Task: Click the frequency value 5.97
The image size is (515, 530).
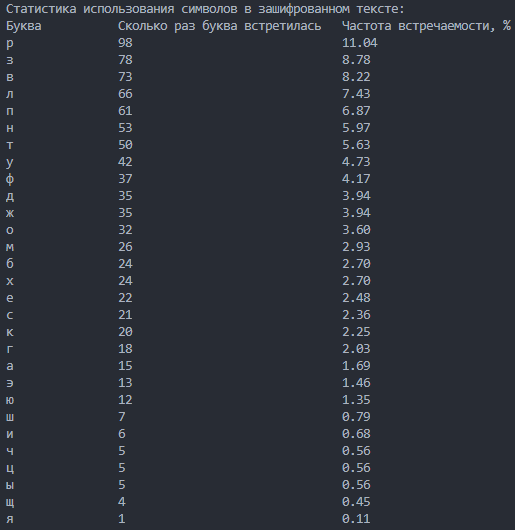Action: pos(356,128)
